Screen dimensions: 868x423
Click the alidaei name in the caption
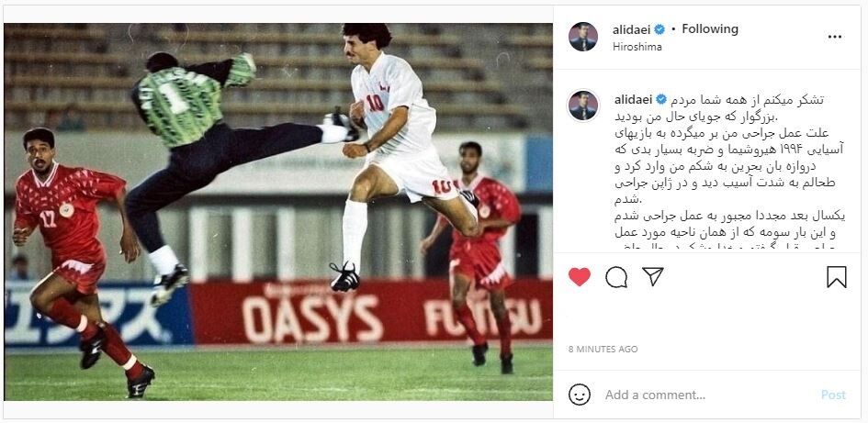point(633,99)
